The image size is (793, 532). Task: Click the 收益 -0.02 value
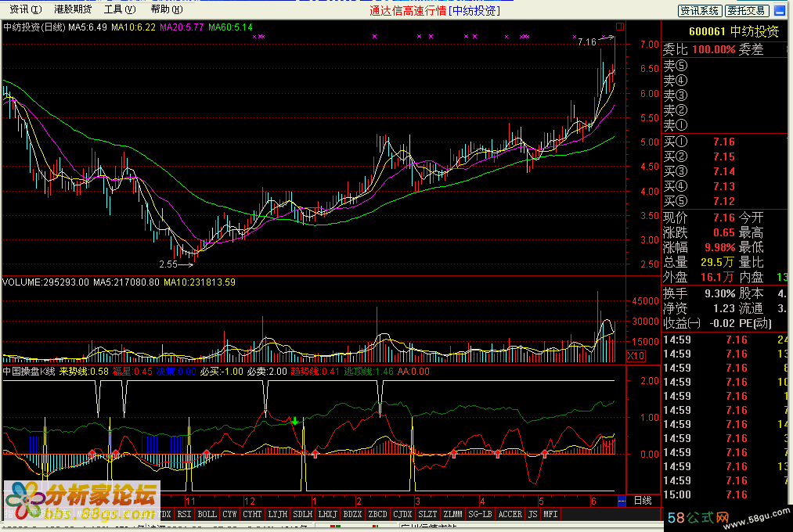click(x=722, y=323)
